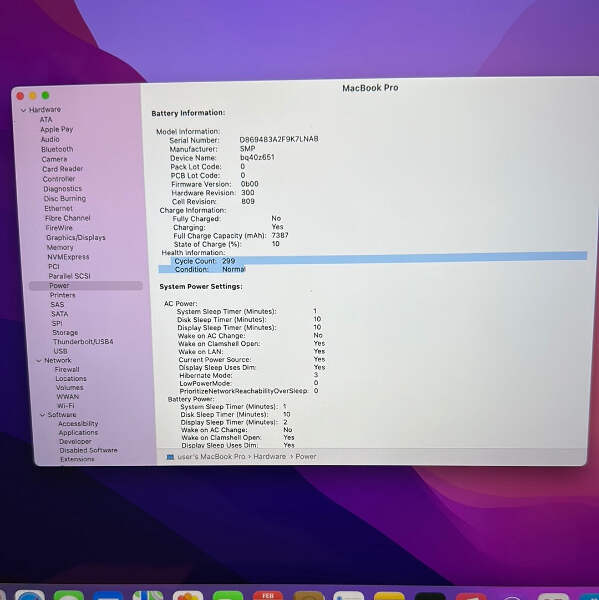599x600 pixels.
Task: Click the Hibernate Mode row
Action: coord(249,375)
